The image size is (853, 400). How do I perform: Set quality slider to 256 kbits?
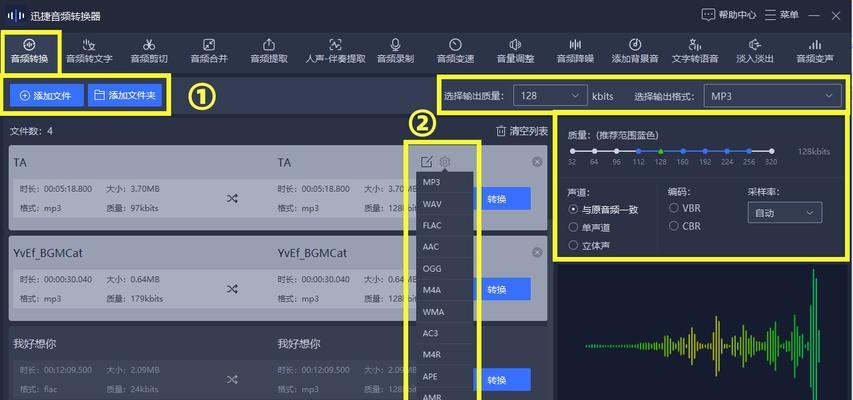[x=749, y=151]
